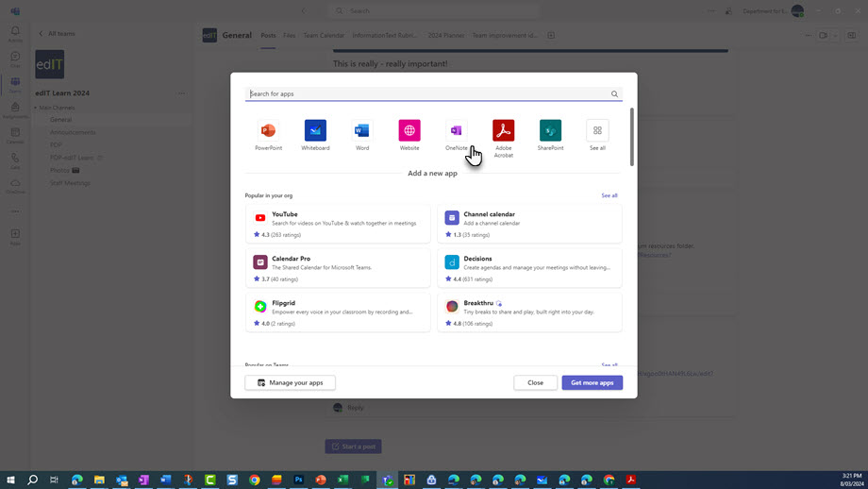Image resolution: width=868 pixels, height=489 pixels.
Task: Click the dialog vertical scrollbar
Action: 631,137
